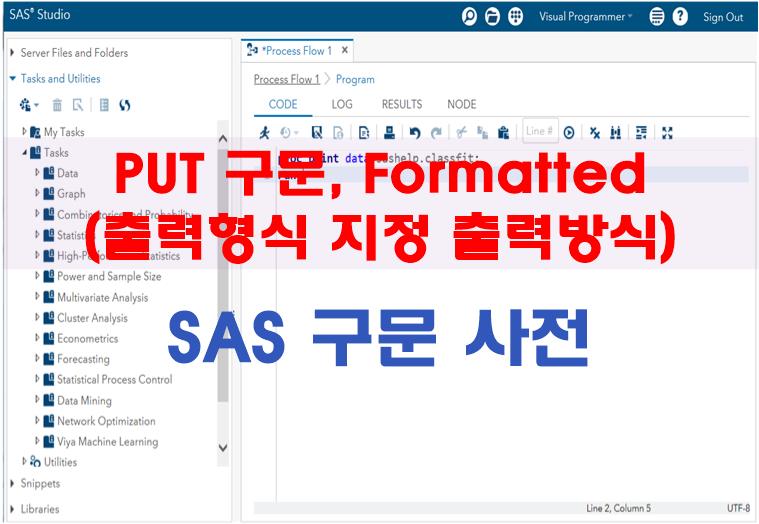Switch to the LOG tab
759x524 pixels.
click(342, 104)
